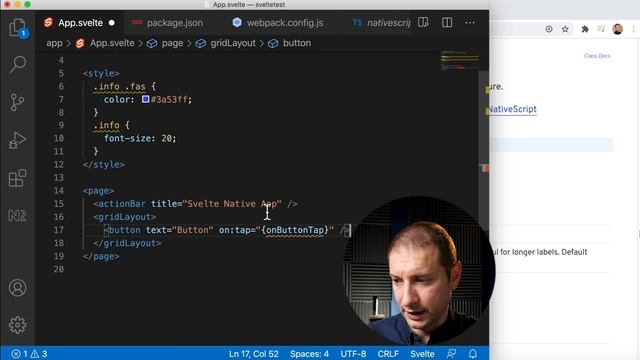Click the <gridLayout> tag on line 16
The height and width of the screenshot is (360, 640).
click(x=124, y=217)
